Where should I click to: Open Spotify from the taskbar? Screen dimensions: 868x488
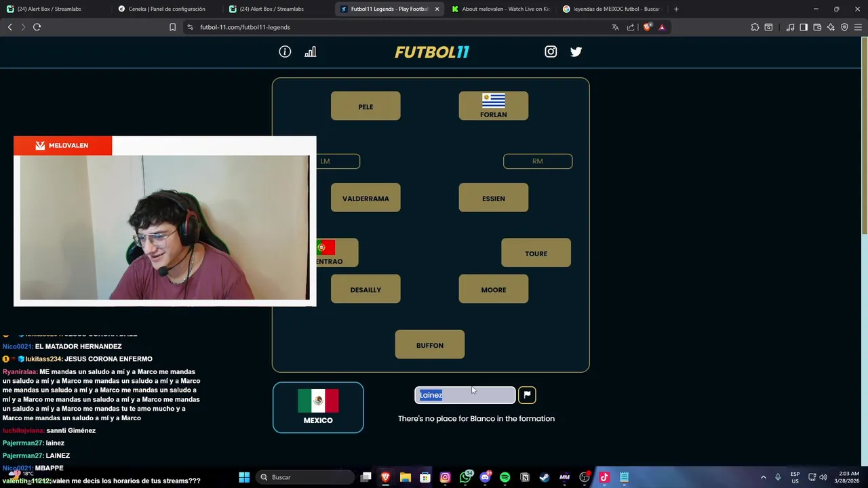point(505,477)
